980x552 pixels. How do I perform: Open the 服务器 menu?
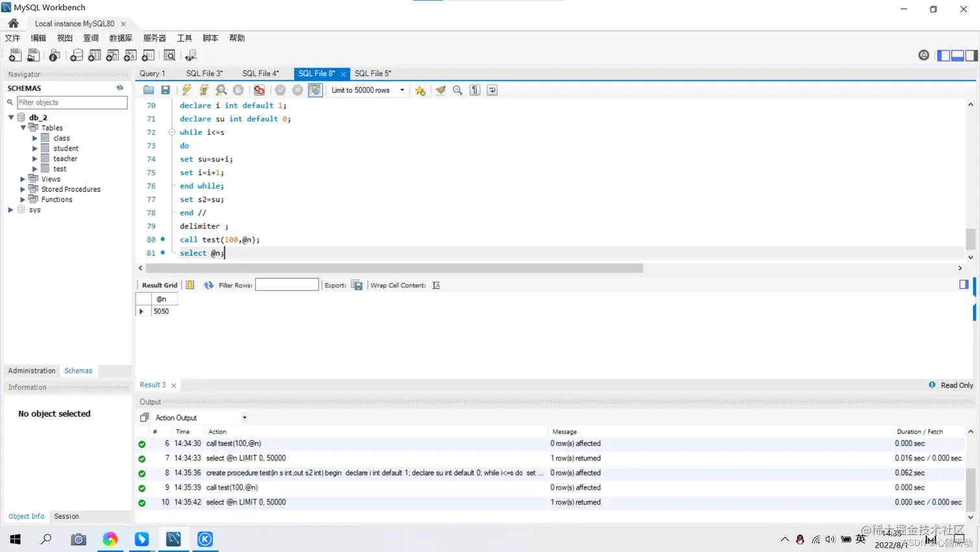tap(154, 38)
